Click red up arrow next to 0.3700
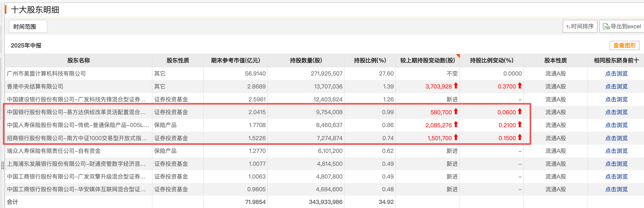644x208 pixels. tap(520, 86)
